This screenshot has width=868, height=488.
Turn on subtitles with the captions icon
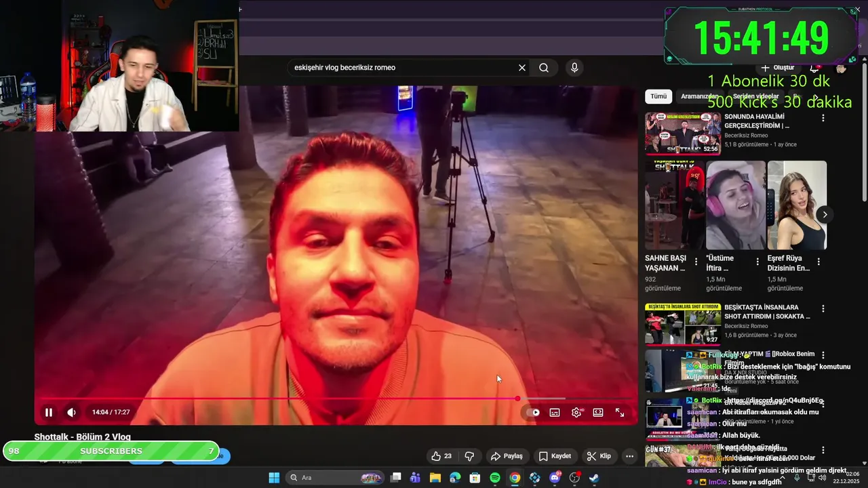(x=555, y=412)
